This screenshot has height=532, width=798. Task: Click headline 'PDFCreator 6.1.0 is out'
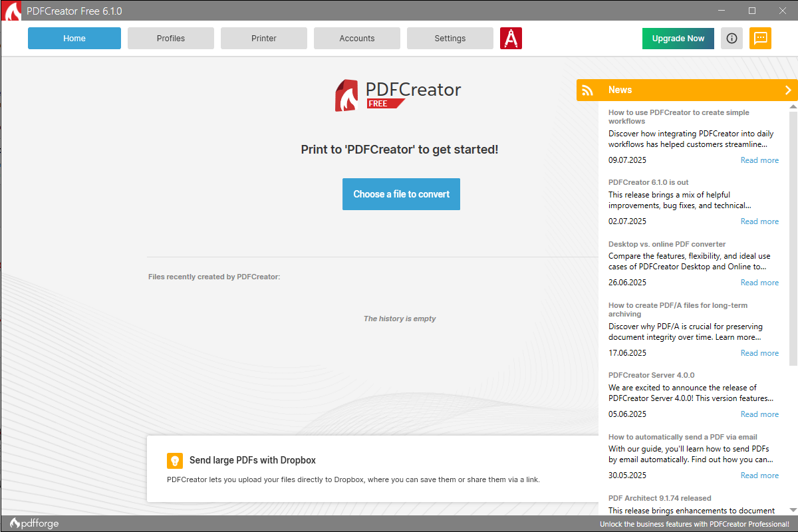tap(648, 182)
